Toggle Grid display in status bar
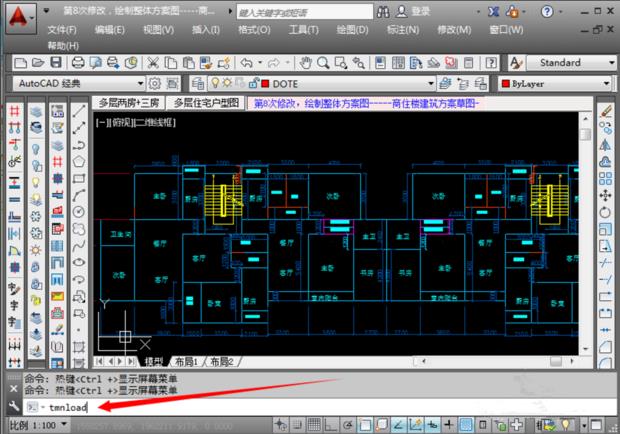Viewport: 620px width, 434px height. 314,425
